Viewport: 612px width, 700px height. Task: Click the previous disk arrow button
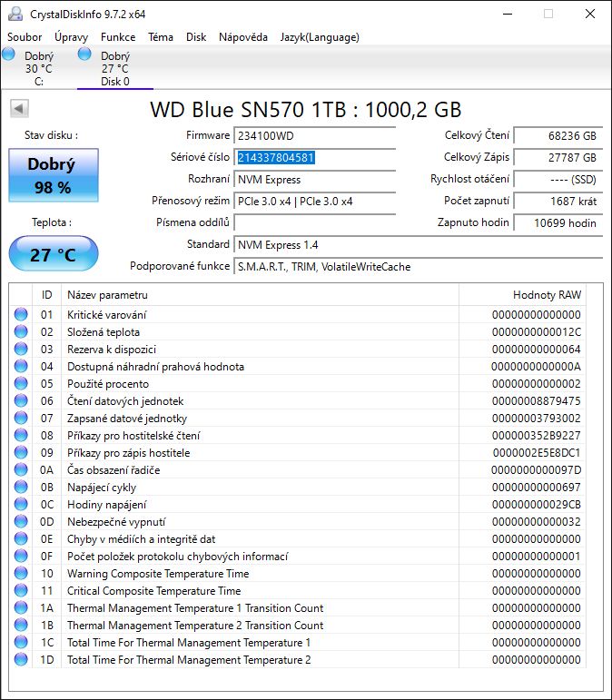pyautogui.click(x=19, y=108)
